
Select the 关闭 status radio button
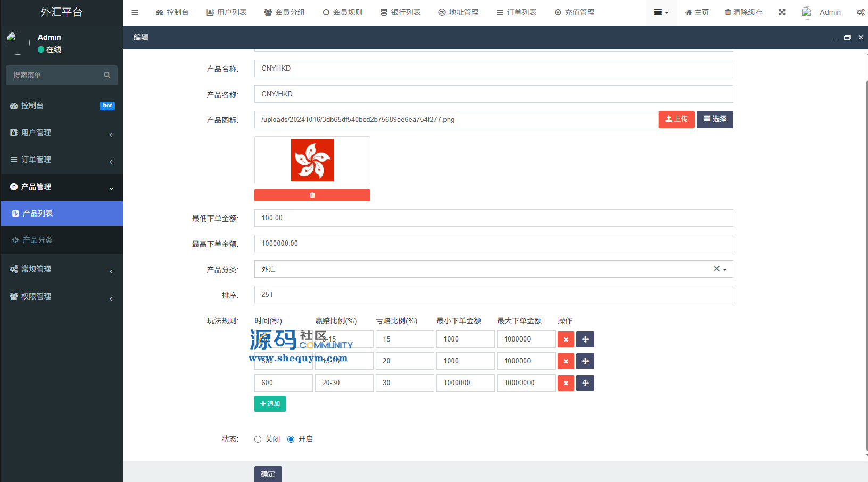pos(258,439)
